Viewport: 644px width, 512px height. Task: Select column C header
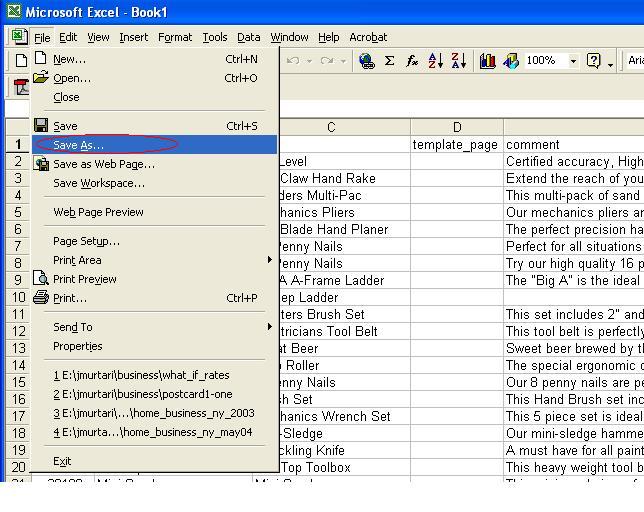click(x=345, y=127)
